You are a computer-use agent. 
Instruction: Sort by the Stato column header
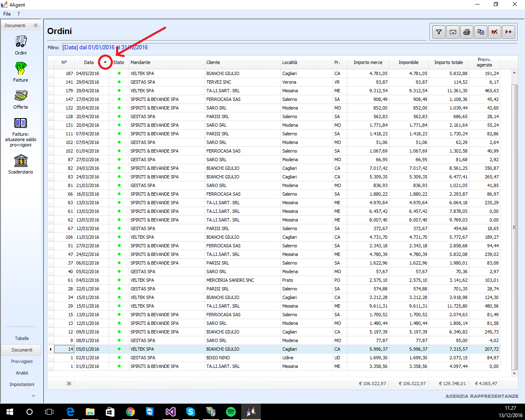(x=119, y=62)
